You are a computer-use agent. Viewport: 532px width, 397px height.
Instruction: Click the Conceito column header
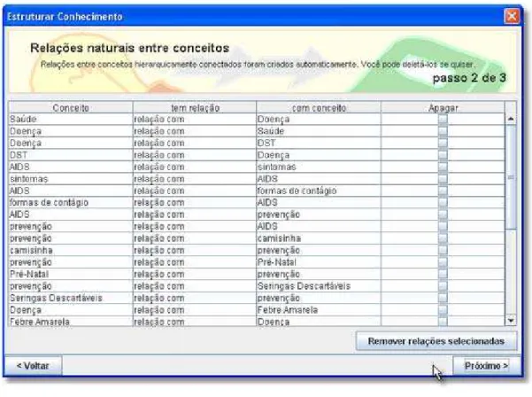pyautogui.click(x=71, y=107)
